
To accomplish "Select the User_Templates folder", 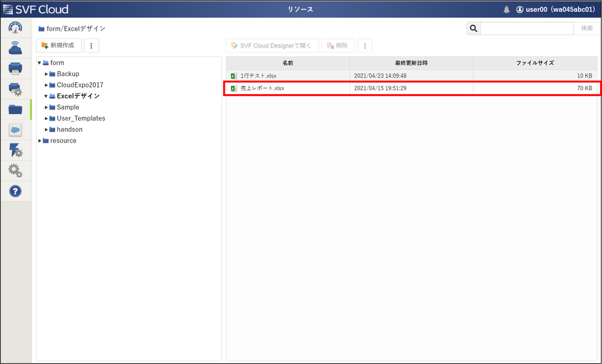I will 81,119.
